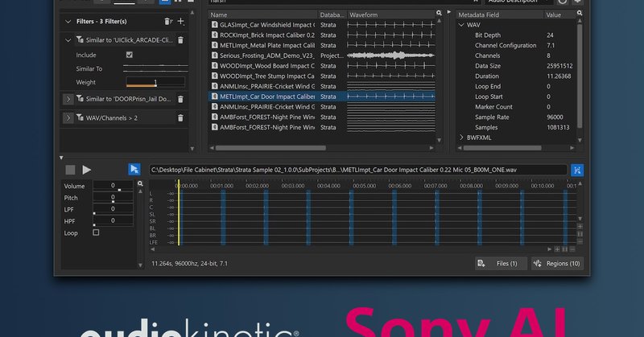
Task: Click the refresh circle icon at top right
Action: (562, 2)
